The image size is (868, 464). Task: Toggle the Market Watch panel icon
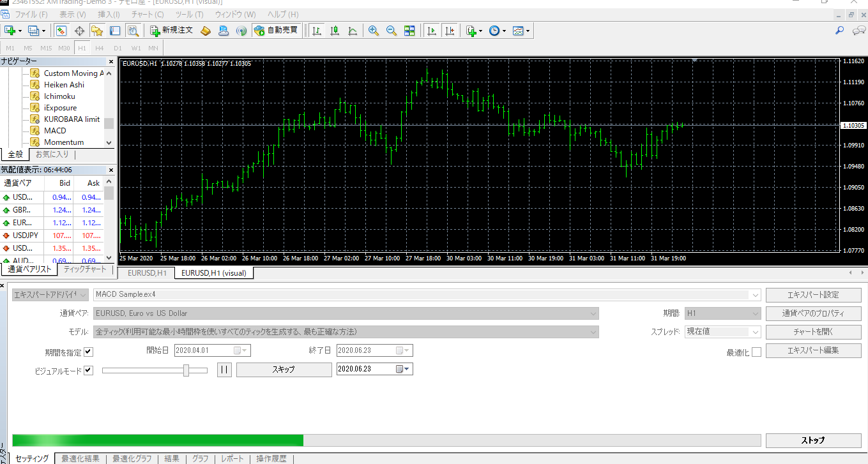(61, 30)
